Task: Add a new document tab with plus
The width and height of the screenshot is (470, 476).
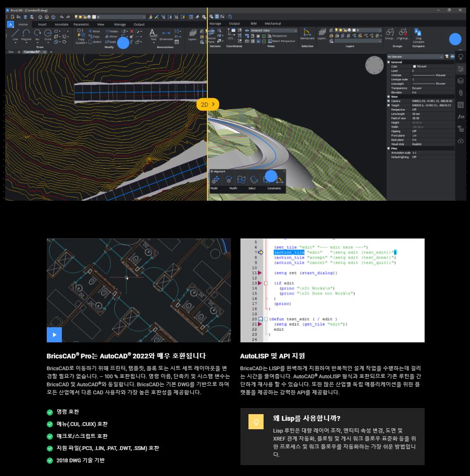Action: click(x=51, y=52)
